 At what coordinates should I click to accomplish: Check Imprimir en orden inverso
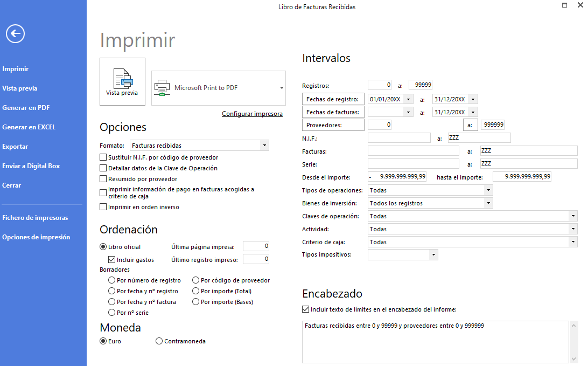tap(103, 207)
